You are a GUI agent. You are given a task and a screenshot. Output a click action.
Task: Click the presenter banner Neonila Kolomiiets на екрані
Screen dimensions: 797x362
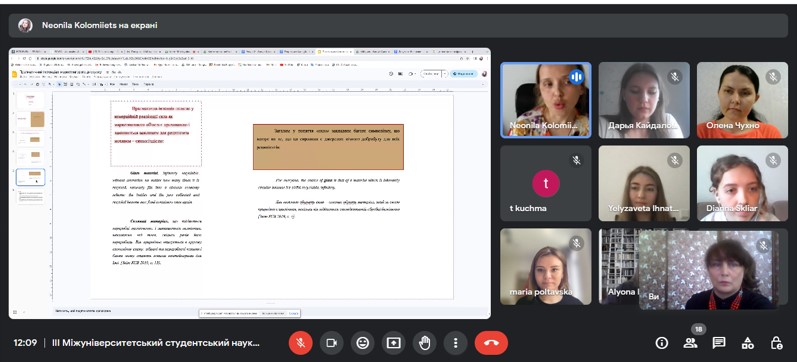click(x=99, y=25)
